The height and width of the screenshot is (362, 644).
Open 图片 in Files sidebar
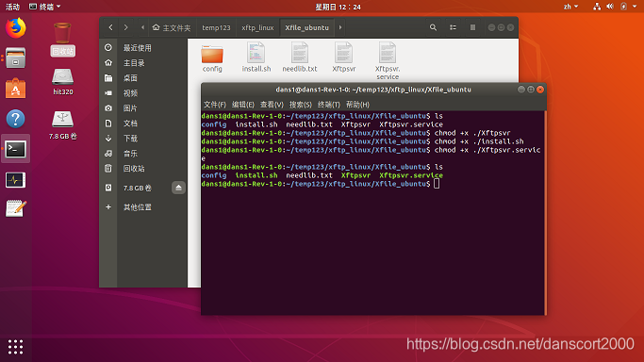coord(143,108)
